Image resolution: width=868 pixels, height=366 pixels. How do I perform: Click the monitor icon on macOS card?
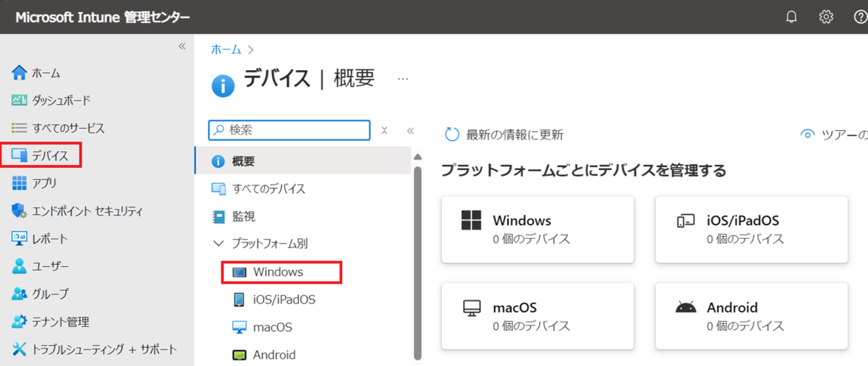pos(472,307)
